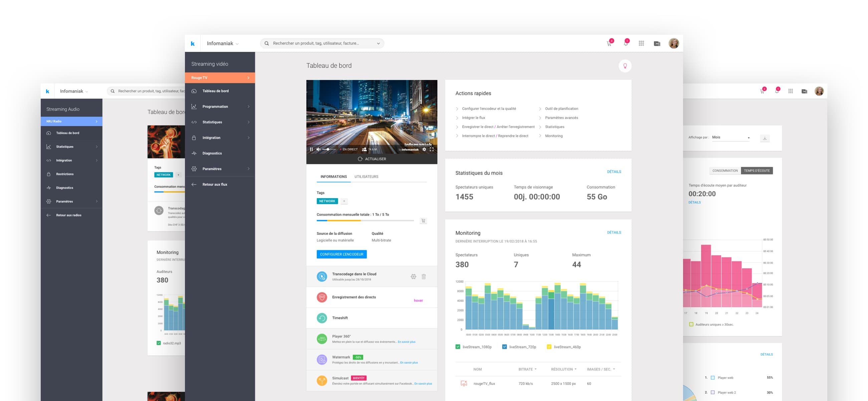Image resolution: width=868 pixels, height=401 pixels.
Task: Open Détails link for Statistiques du mois
Action: point(614,172)
